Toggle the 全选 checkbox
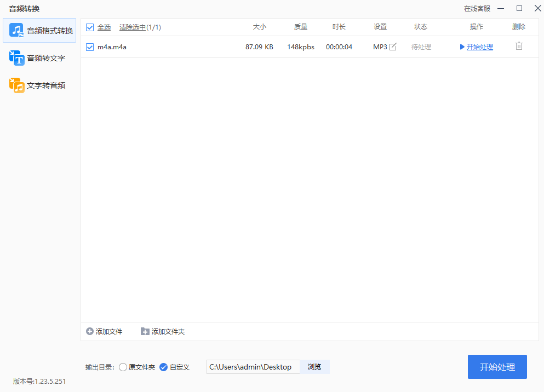The width and height of the screenshot is (544, 392). [x=89, y=26]
